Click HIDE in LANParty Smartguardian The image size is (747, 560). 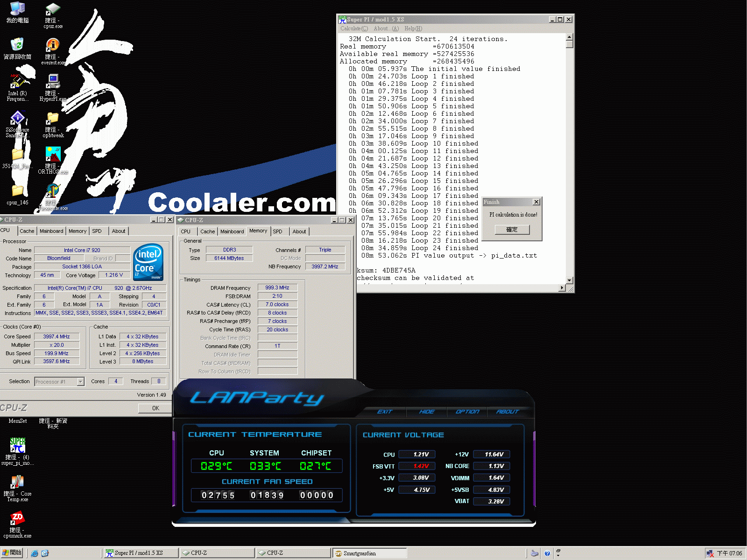[x=427, y=412]
